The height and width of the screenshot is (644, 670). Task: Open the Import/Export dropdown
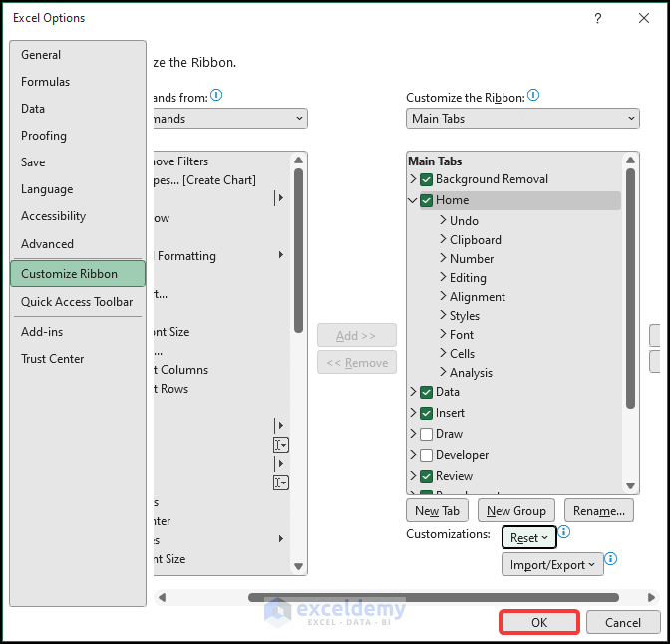coord(552,565)
